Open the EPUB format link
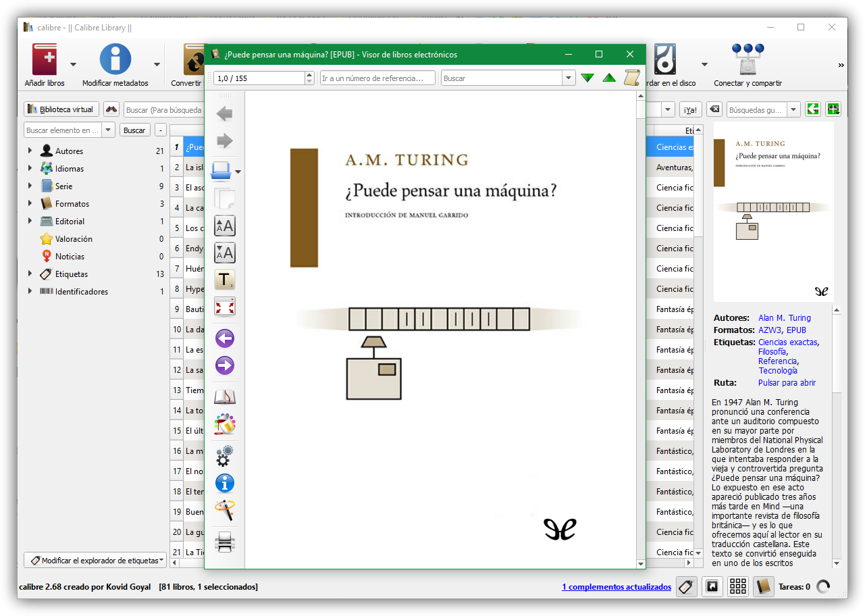This screenshot has width=865, height=616. [x=796, y=330]
